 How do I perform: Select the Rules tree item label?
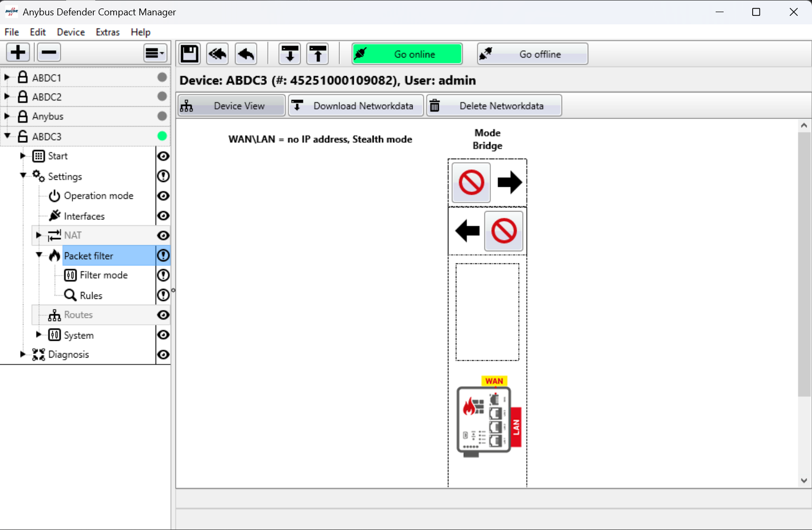(91, 295)
